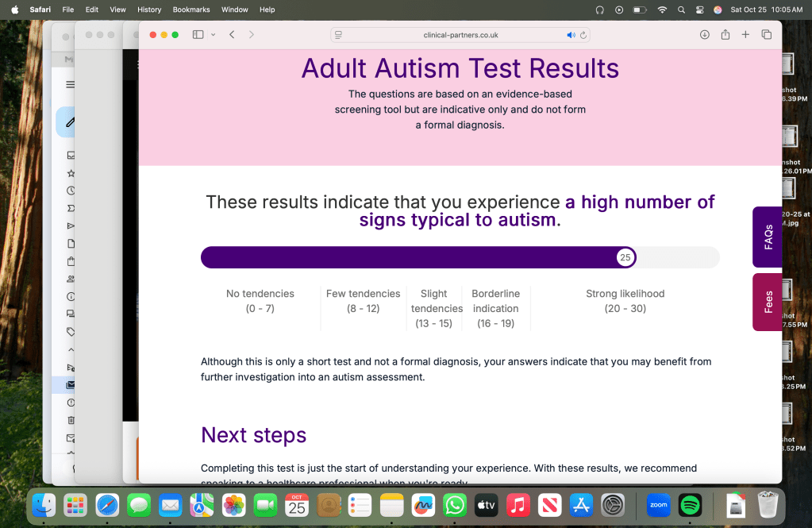Image resolution: width=812 pixels, height=528 pixels.
Task: Show Safari downloads
Action: (704, 35)
